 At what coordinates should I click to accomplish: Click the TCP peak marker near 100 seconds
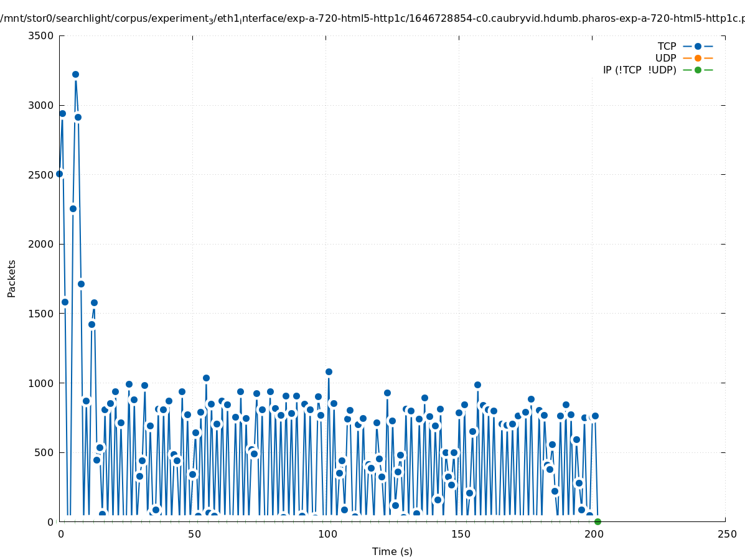tap(329, 371)
